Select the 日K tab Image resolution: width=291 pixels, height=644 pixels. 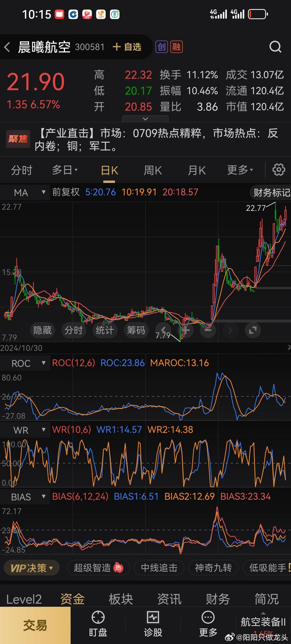click(x=109, y=171)
